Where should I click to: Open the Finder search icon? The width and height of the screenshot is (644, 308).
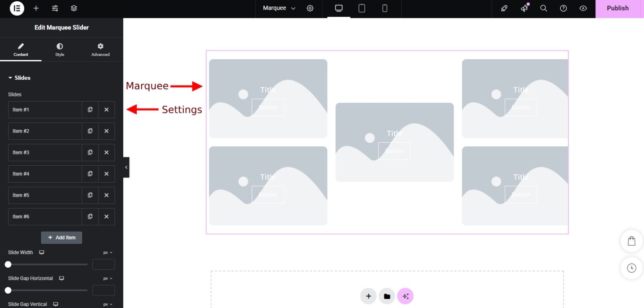point(544,8)
